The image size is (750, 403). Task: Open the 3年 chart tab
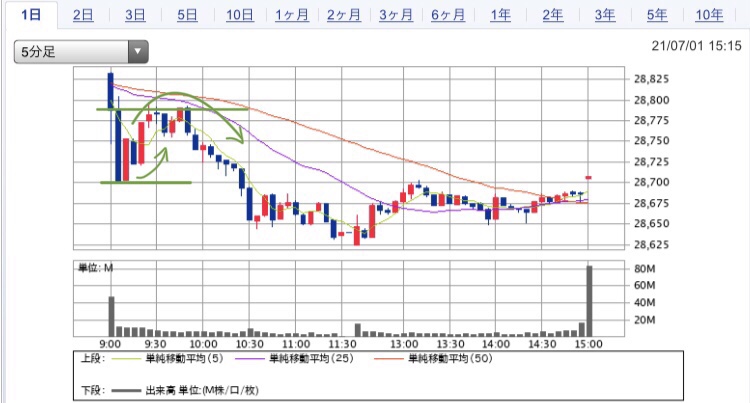pyautogui.click(x=605, y=15)
